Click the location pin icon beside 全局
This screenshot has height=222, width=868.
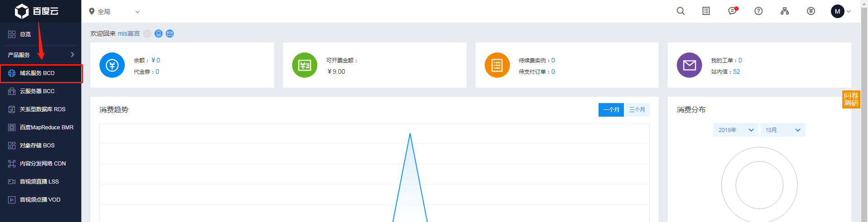pyautogui.click(x=92, y=11)
